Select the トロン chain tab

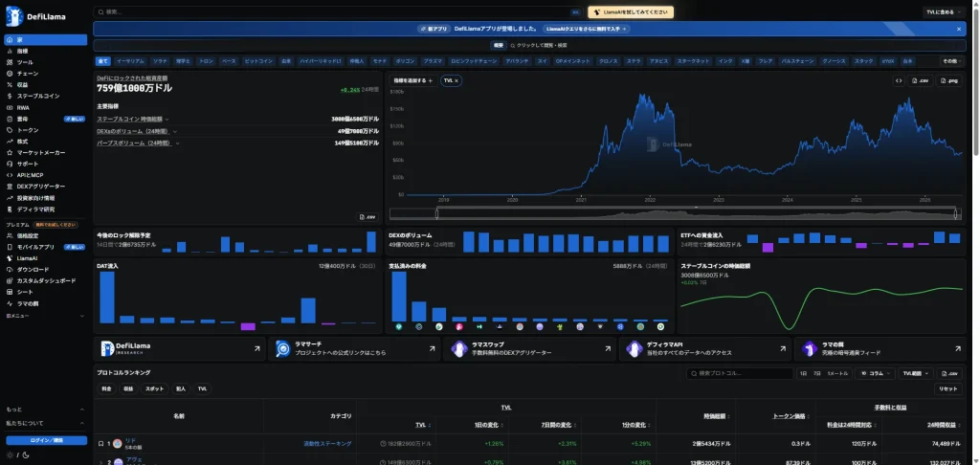(207, 61)
